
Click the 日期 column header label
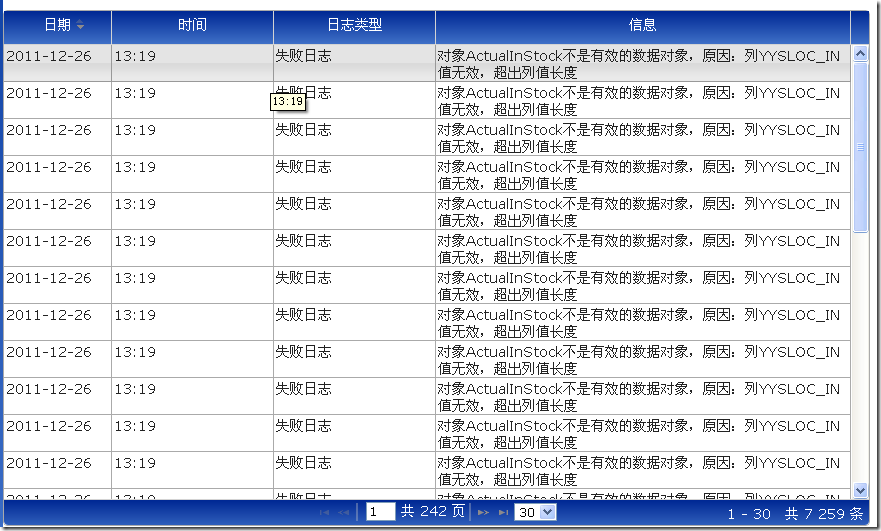pyautogui.click(x=57, y=25)
